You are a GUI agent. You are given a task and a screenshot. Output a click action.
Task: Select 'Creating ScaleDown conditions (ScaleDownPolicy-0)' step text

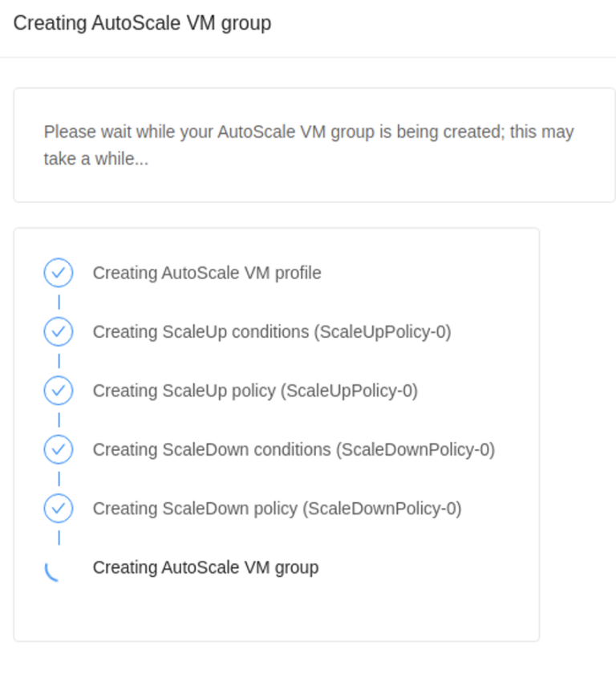point(294,449)
